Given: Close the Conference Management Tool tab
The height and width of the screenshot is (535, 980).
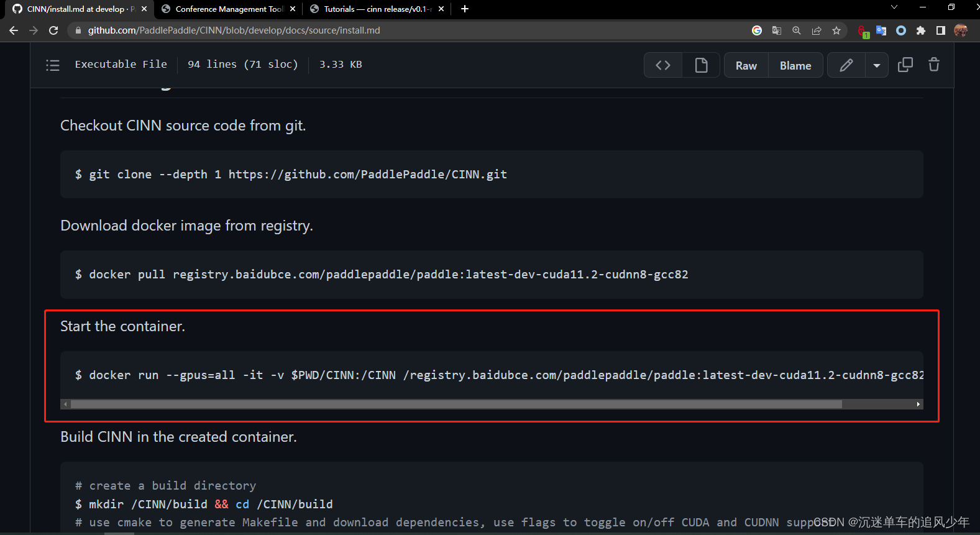Looking at the screenshot, I should click(293, 9).
